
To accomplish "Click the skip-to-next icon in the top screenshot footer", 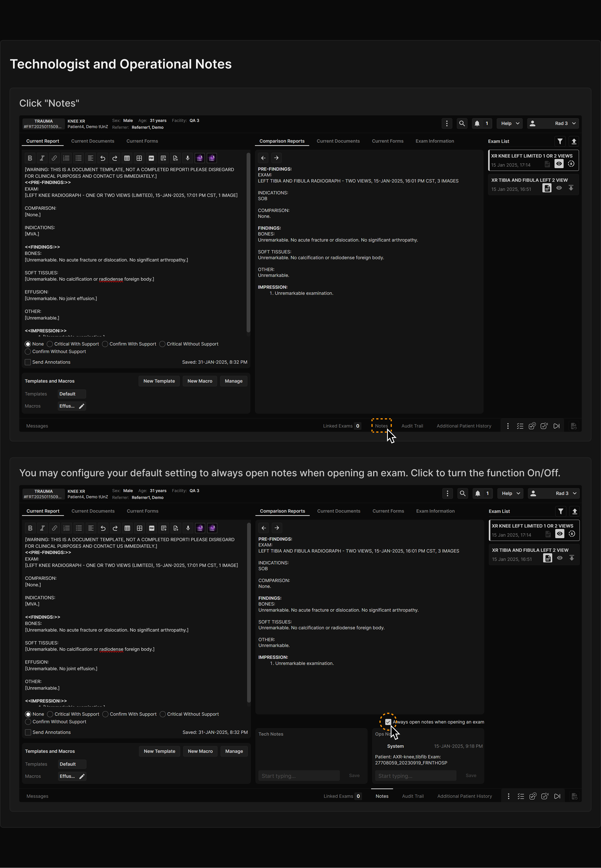I will tap(557, 426).
